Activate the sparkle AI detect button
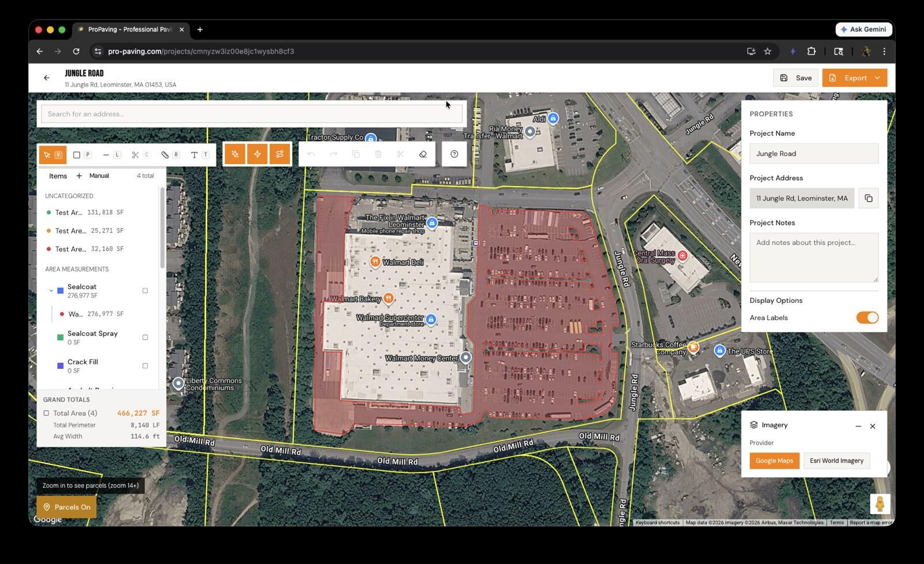This screenshot has width=924, height=564. tap(235, 154)
